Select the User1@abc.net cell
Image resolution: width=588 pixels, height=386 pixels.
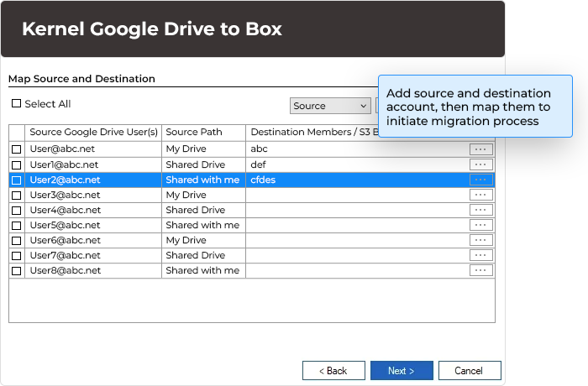coord(93,165)
